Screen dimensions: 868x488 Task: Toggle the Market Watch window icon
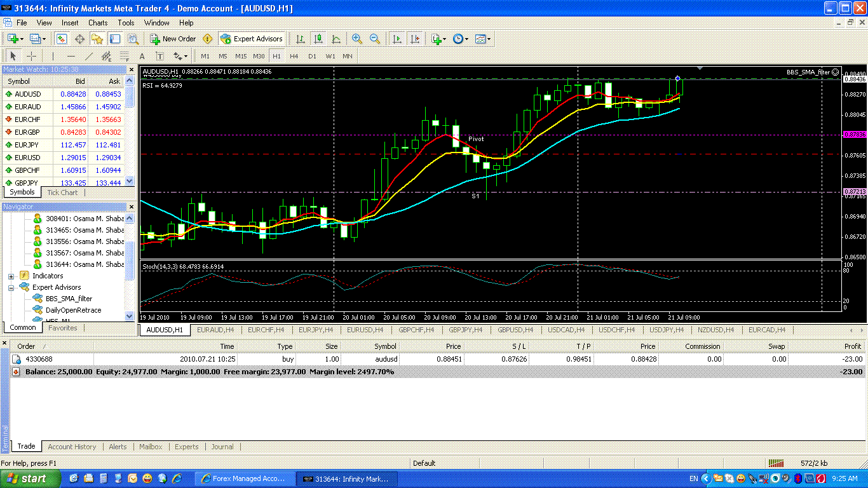pyautogui.click(x=62, y=39)
